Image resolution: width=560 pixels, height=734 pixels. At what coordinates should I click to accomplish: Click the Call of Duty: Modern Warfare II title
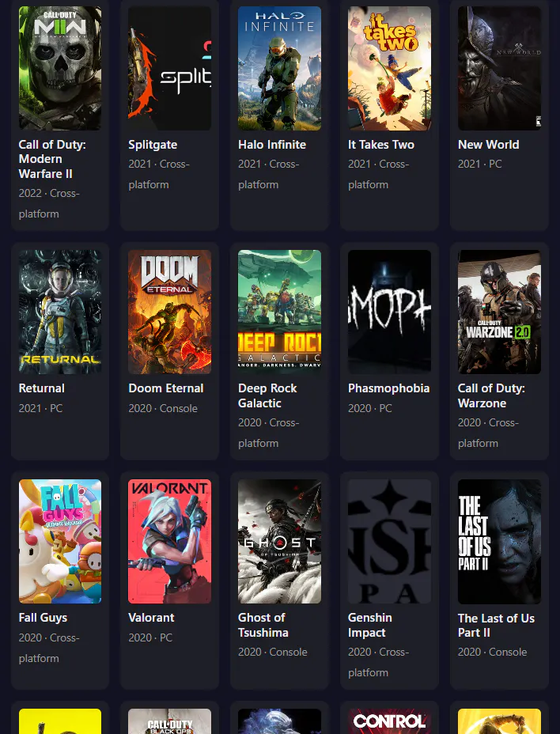[x=52, y=159]
